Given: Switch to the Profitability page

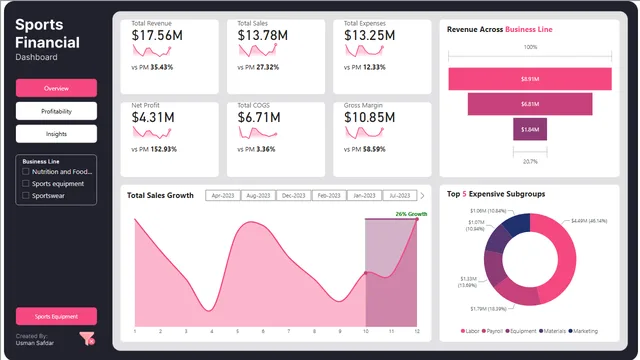Looking at the screenshot, I should [x=56, y=111].
